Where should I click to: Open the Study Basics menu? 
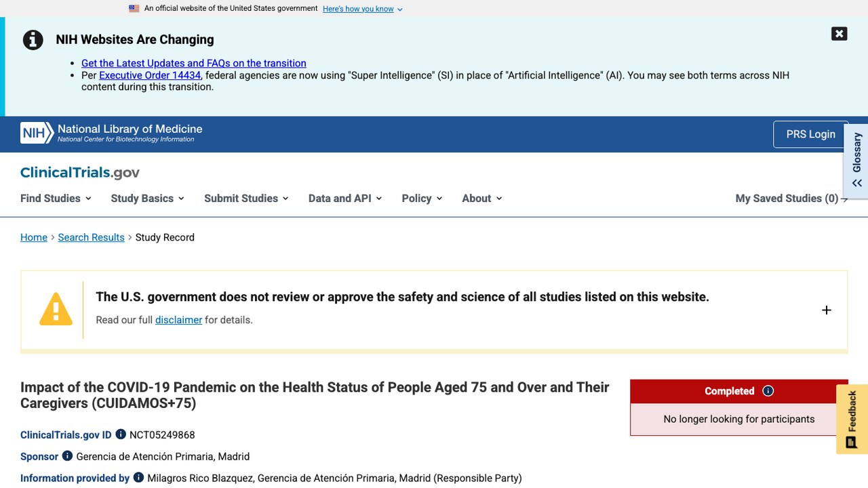coord(147,199)
